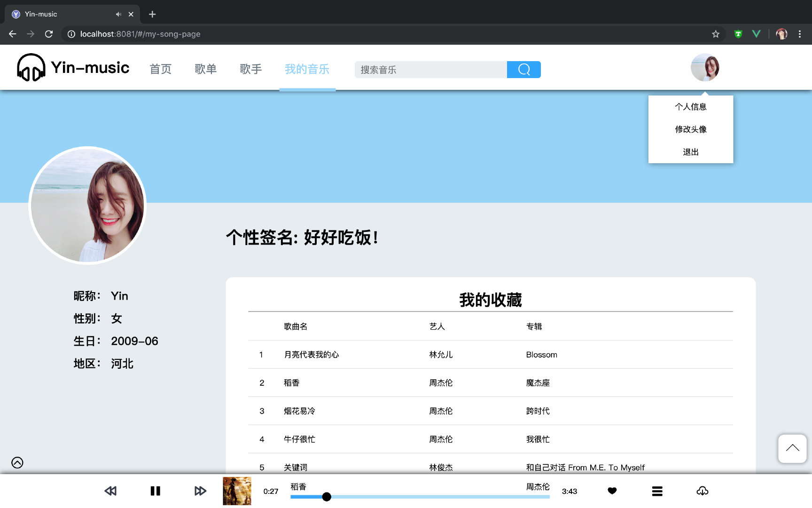Viewport: 812px width, 508px height.
Task: Click the scroll-to-top arrow button
Action: (792, 449)
